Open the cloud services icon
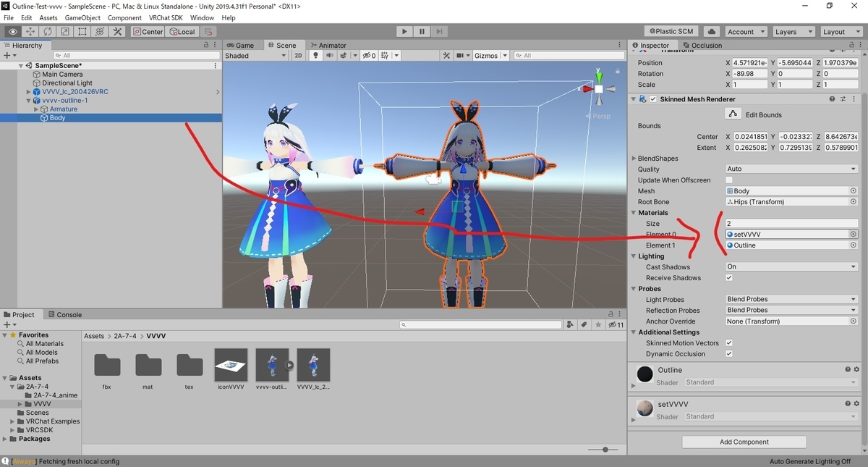 tap(711, 32)
